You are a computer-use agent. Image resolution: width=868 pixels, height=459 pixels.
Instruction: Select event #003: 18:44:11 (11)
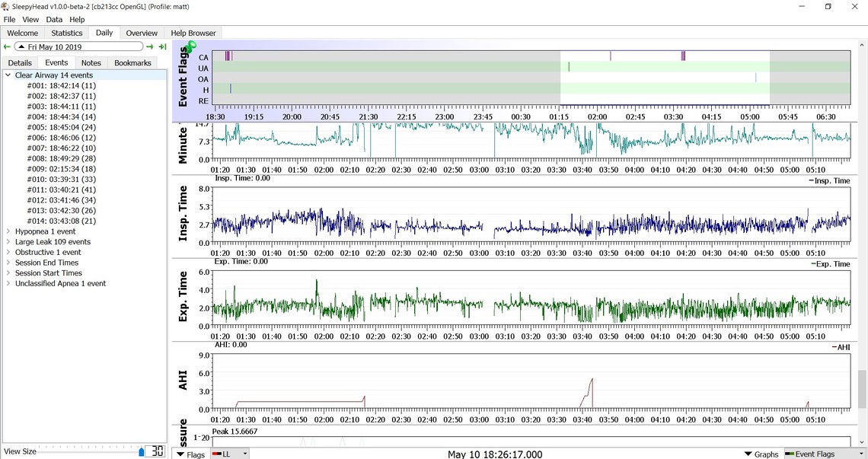(62, 107)
